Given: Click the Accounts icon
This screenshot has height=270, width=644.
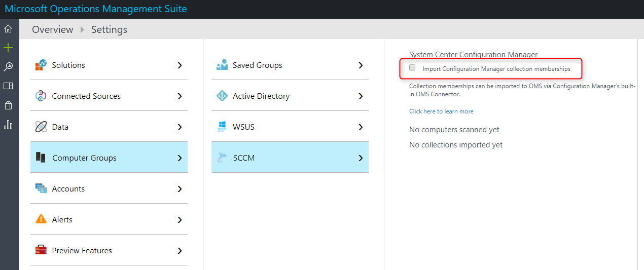Looking at the screenshot, I should (x=41, y=188).
